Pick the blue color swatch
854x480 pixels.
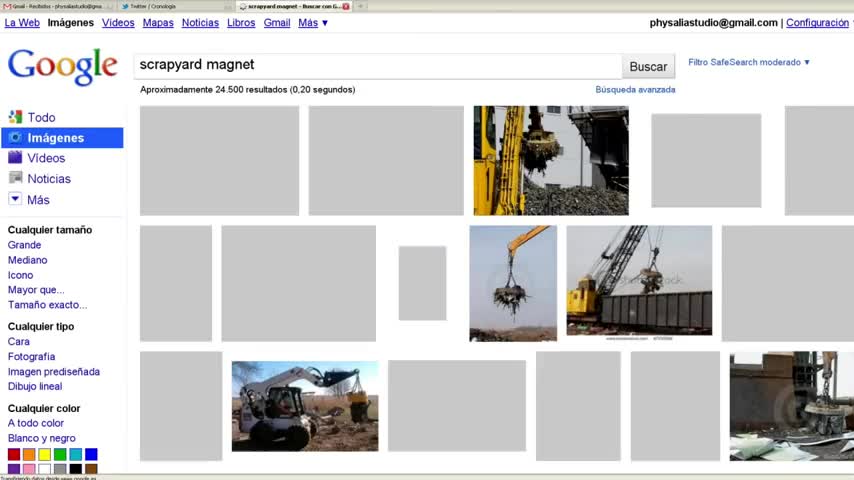91,454
